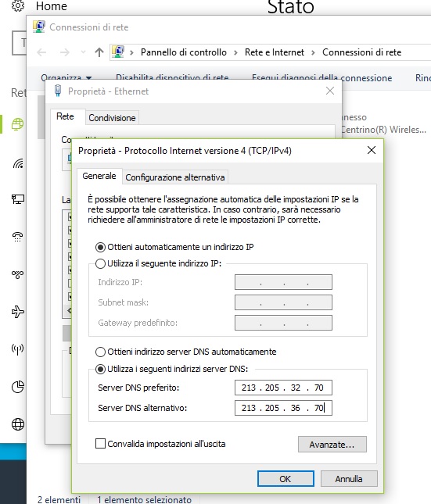Click the address bar network icon
Image resolution: width=431 pixels, height=504 pixels.
118,52
